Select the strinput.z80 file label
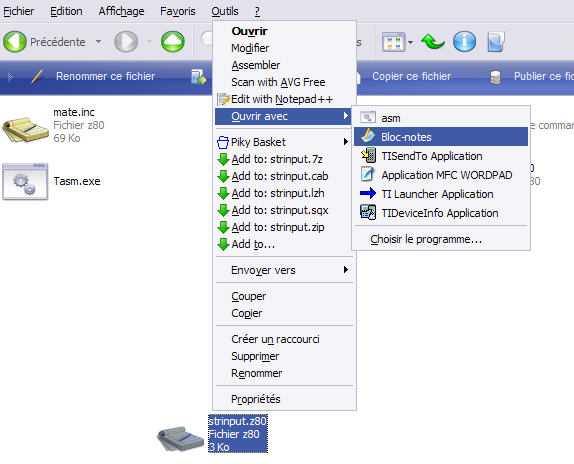This screenshot has height=464, width=574. click(238, 434)
